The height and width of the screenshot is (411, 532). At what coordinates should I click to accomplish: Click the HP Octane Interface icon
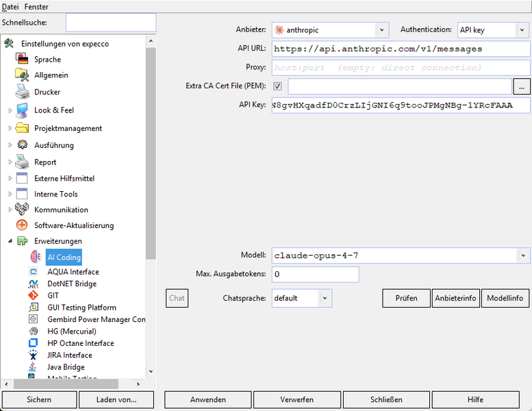(33, 342)
